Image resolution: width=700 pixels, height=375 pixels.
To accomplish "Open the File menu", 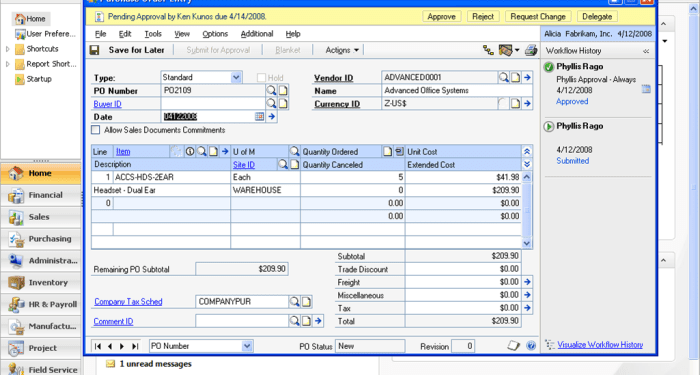I will click(100, 34).
